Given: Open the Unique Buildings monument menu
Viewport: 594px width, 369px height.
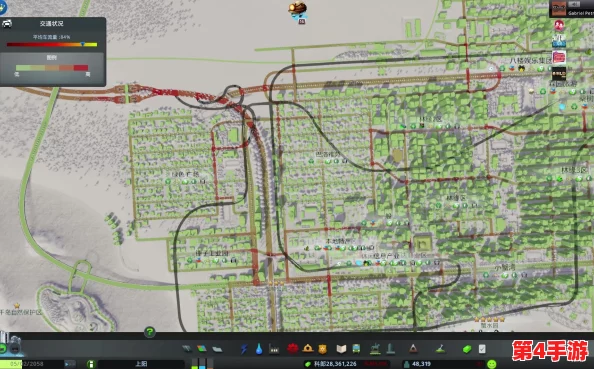Looking at the screenshot, I should 390,348.
